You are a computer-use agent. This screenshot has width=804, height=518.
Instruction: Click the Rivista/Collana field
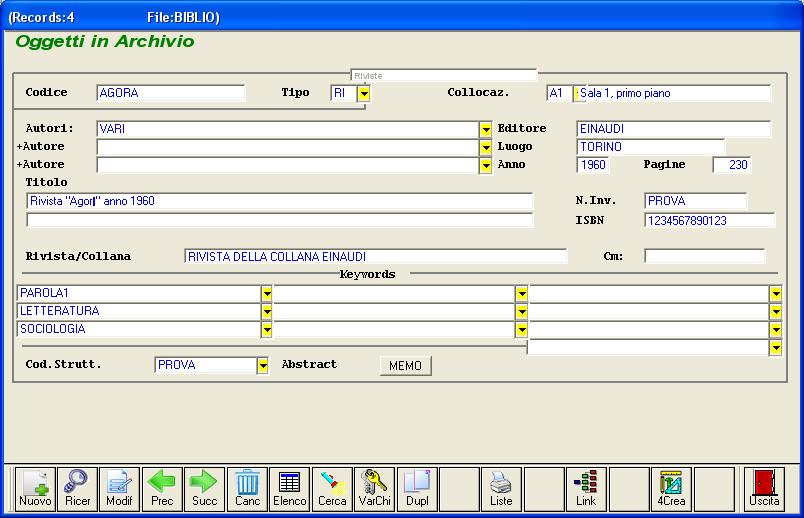375,256
